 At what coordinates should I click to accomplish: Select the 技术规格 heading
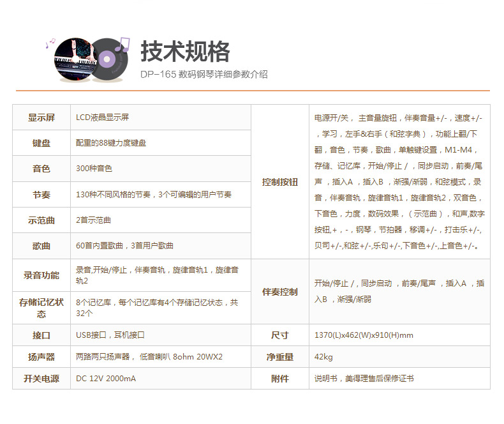click(185, 51)
